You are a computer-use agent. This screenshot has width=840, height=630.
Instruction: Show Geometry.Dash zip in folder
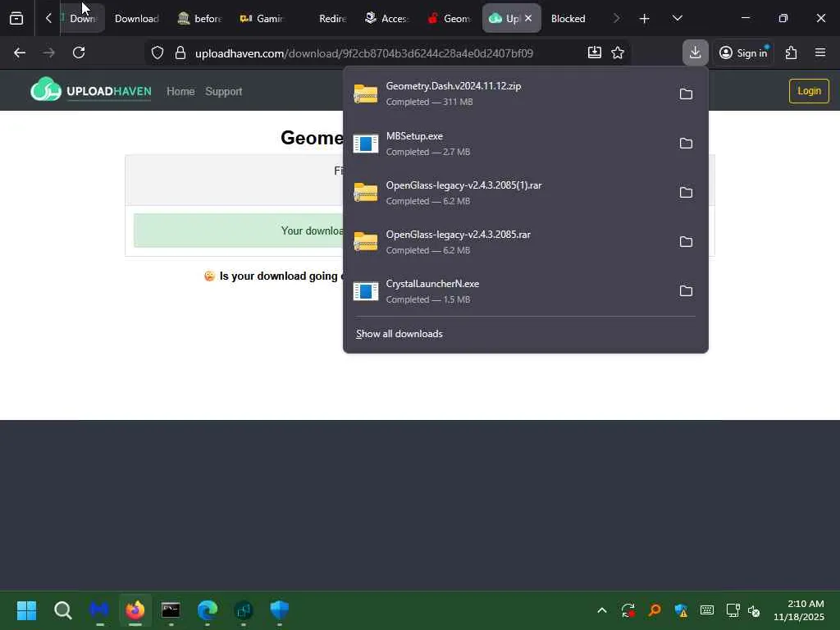(x=686, y=94)
